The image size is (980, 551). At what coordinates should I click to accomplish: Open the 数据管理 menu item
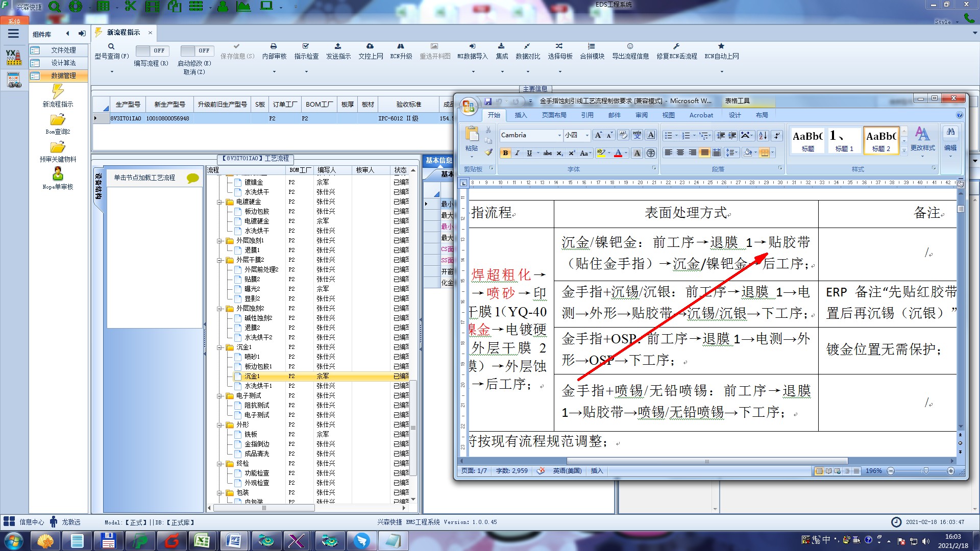pos(63,76)
